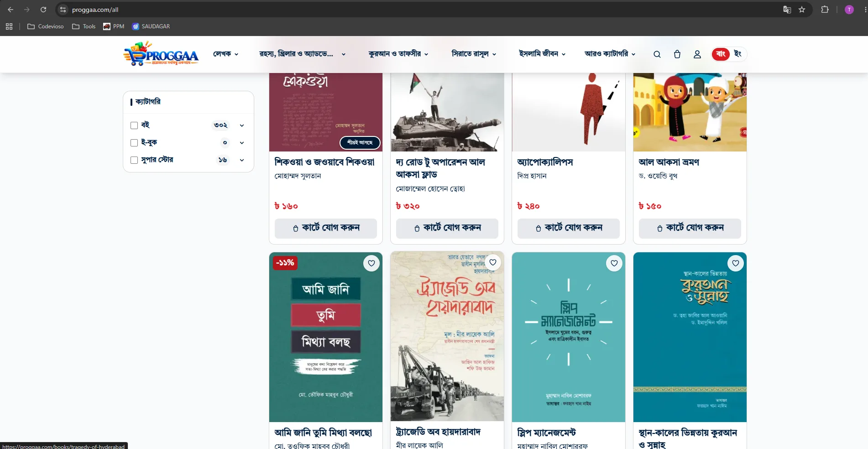Open 'রহস্য, থ্রিলার ও অ্যাডভে...' dropdown
The image size is (868, 449).
pyautogui.click(x=303, y=54)
